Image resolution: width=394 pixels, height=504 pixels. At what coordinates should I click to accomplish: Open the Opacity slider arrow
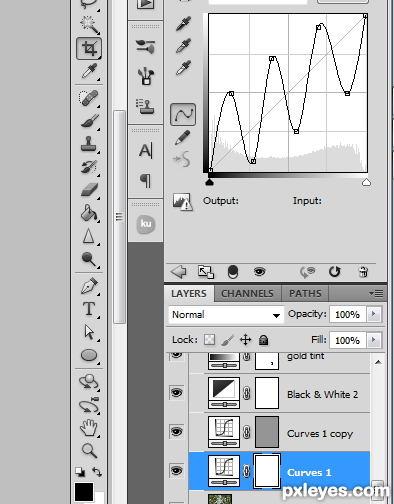pyautogui.click(x=374, y=314)
